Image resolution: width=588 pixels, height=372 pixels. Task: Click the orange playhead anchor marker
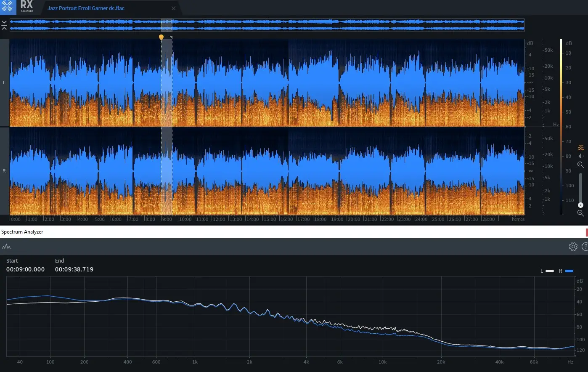(161, 37)
